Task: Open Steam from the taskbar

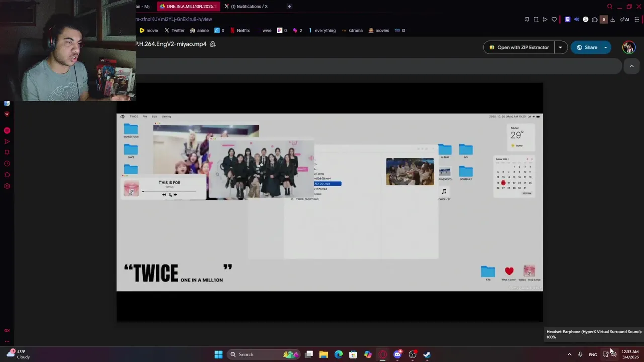Action: [x=427, y=354]
